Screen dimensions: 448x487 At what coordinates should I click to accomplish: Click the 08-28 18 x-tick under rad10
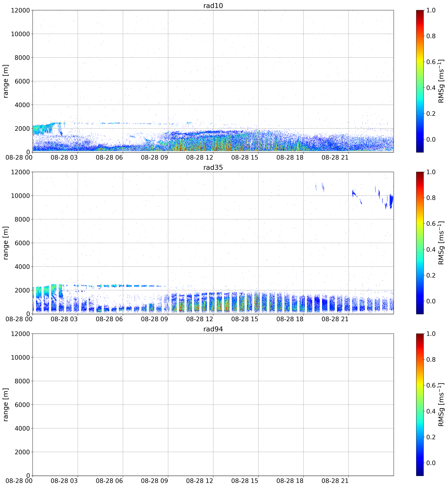click(290, 158)
